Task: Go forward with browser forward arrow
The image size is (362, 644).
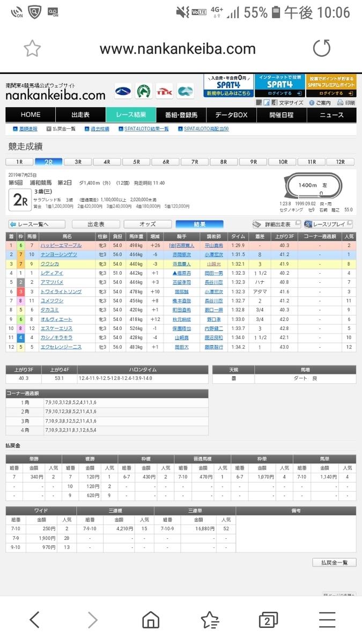Action: pyautogui.click(x=92, y=620)
